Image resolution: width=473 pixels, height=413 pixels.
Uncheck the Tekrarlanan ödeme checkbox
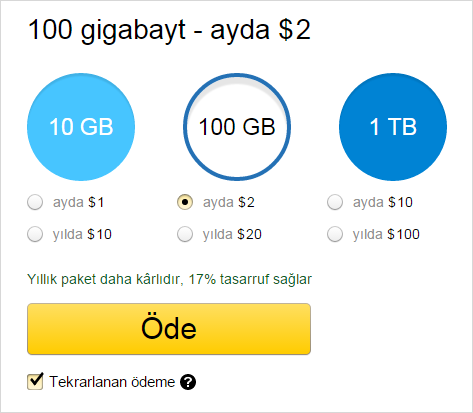(35, 381)
